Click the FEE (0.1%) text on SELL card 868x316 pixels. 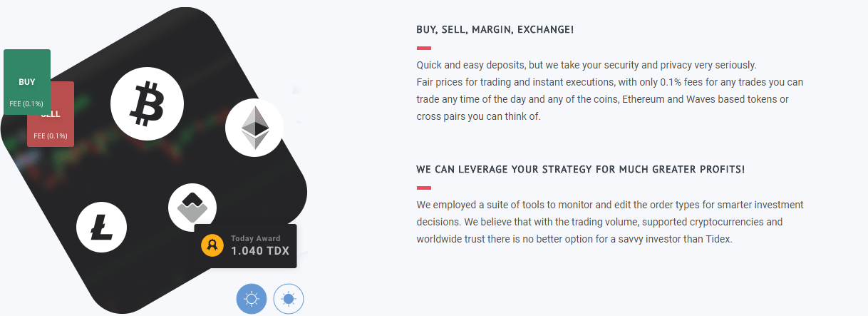click(51, 136)
